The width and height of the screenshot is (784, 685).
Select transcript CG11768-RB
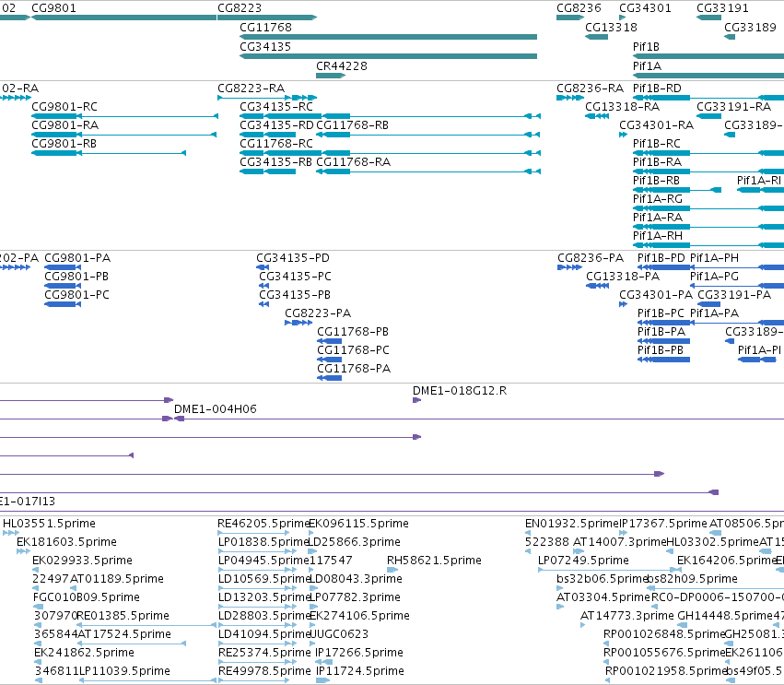point(353,125)
